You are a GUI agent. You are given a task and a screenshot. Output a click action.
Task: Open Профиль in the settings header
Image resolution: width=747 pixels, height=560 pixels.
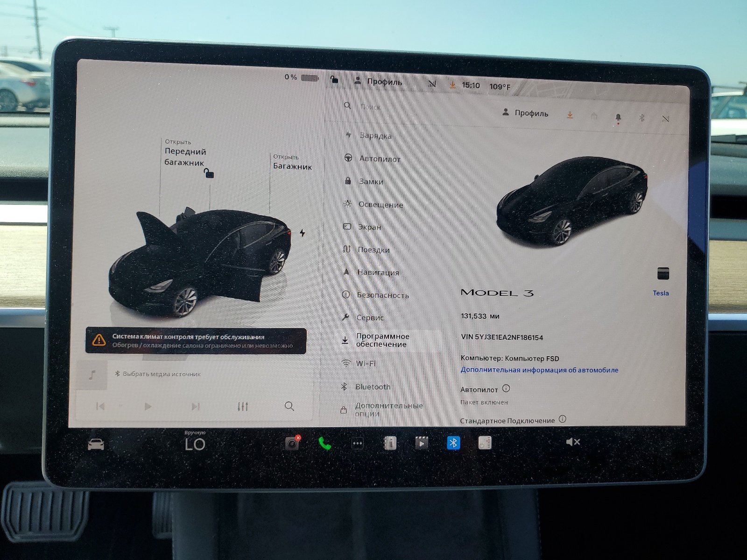[x=525, y=113]
